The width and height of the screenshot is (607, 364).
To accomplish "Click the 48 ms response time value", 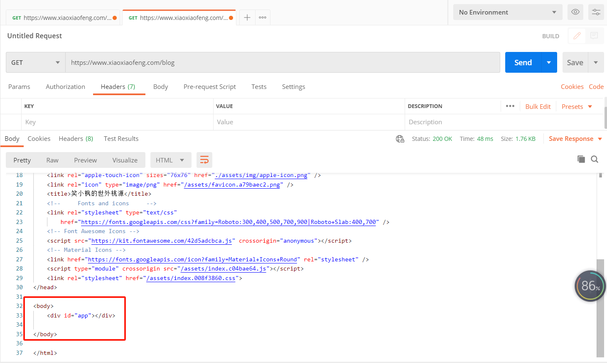I will [485, 139].
